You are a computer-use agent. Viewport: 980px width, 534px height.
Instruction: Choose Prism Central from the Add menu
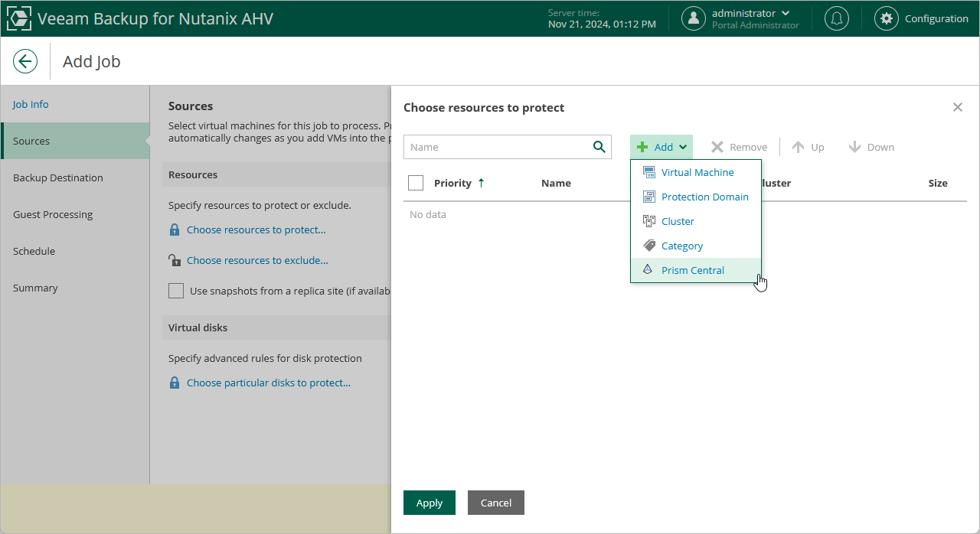[x=696, y=270]
